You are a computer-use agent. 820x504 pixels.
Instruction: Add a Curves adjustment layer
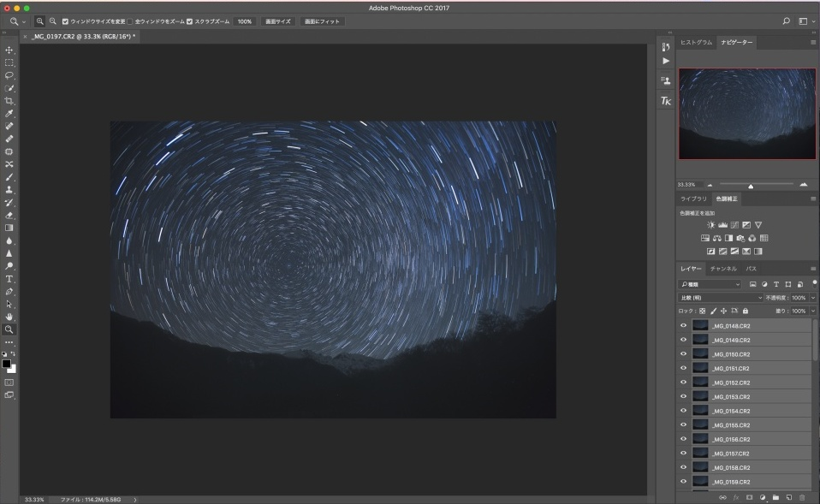(734, 225)
